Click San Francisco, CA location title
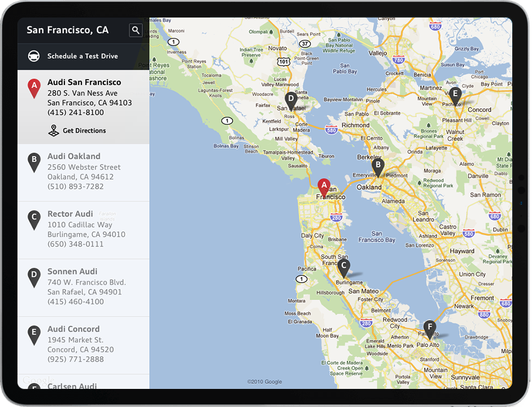Screen dimensions: 532x407 point(68,30)
